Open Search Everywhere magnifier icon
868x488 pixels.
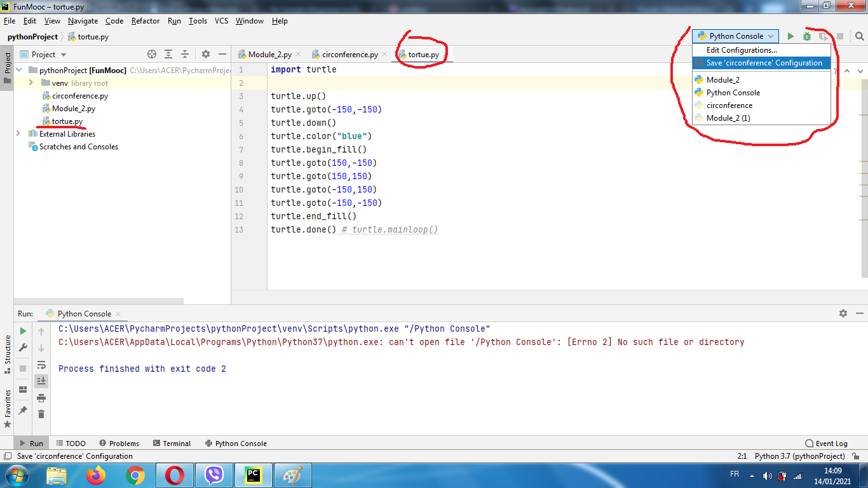(860, 36)
